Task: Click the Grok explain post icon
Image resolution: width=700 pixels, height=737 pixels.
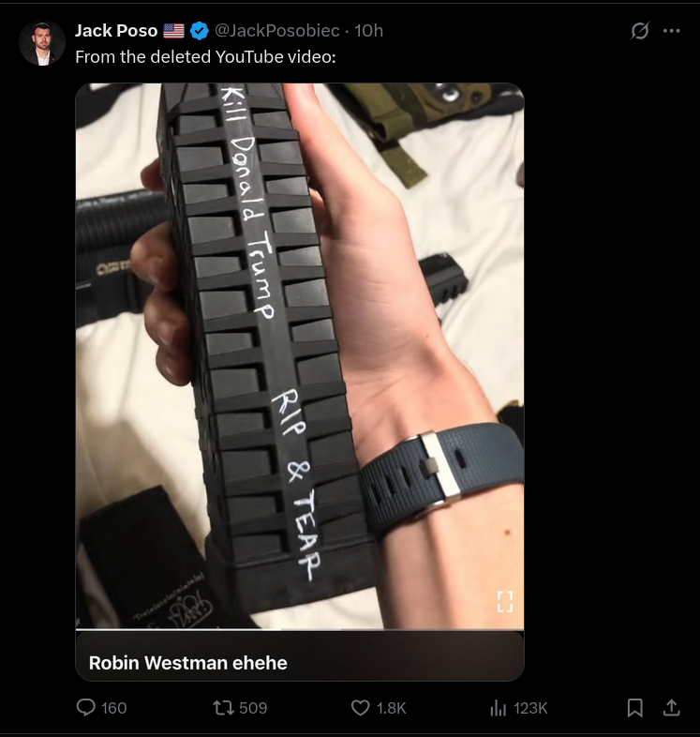Action: click(x=639, y=31)
